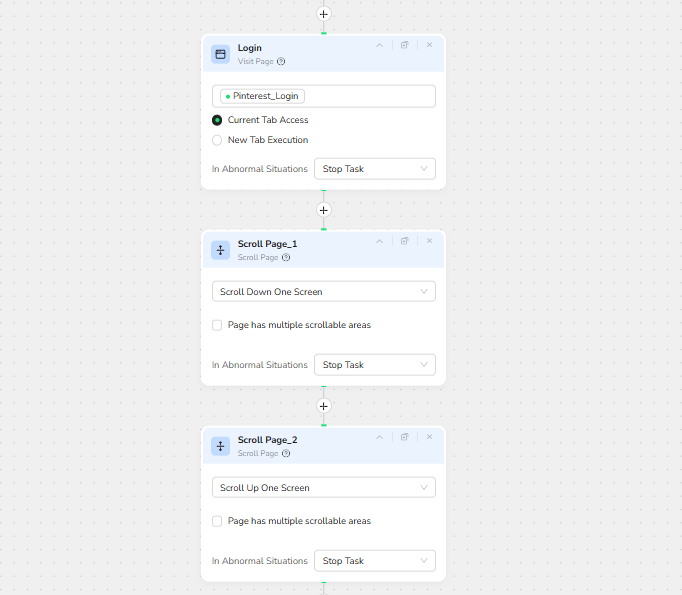682x595 pixels.
Task: Click the Scroll Page_2 scroll icon
Action: (x=221, y=446)
